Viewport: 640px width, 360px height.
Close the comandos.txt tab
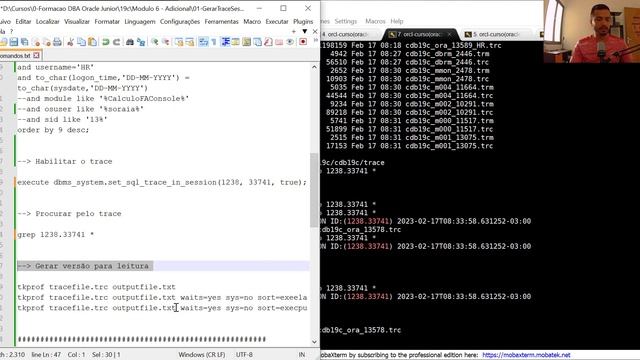coord(36,55)
